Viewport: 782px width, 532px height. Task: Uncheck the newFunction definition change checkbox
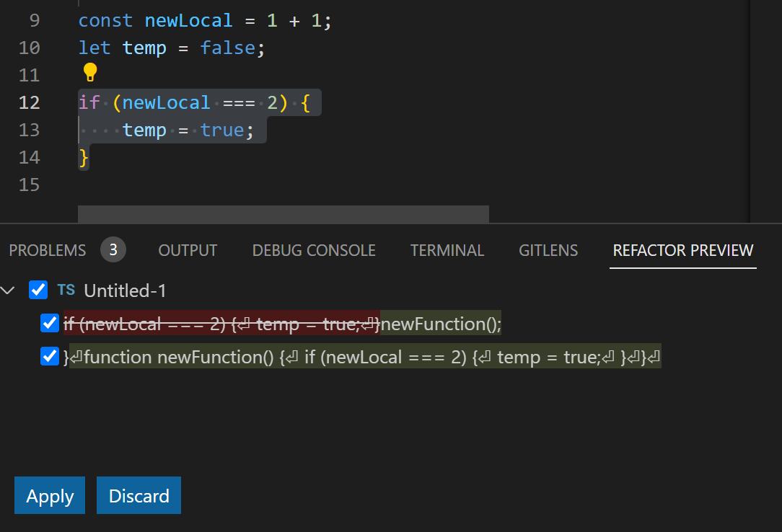[x=49, y=355]
